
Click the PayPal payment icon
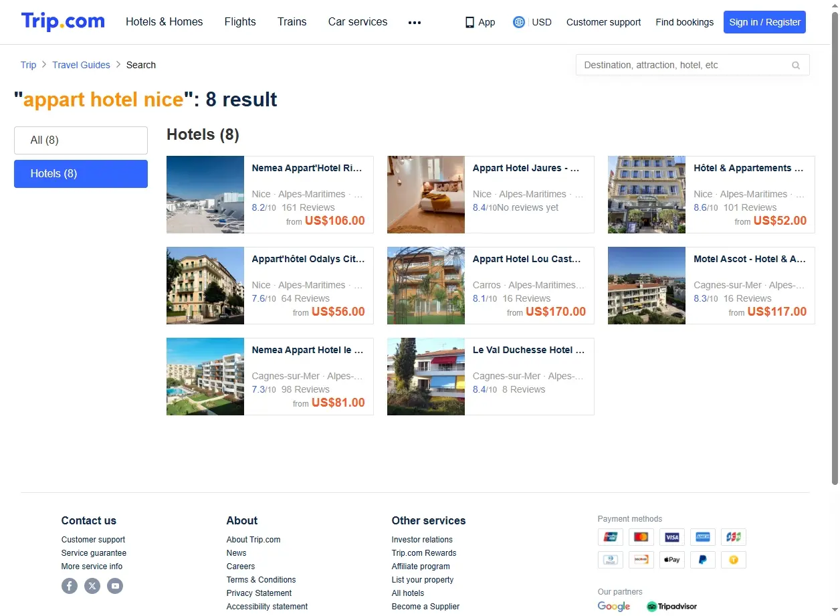pos(703,559)
